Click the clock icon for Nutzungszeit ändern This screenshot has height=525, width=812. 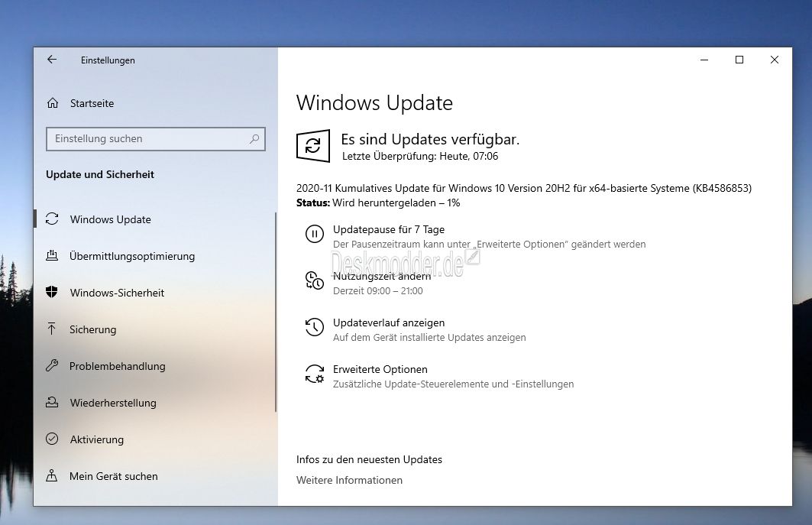(x=315, y=281)
